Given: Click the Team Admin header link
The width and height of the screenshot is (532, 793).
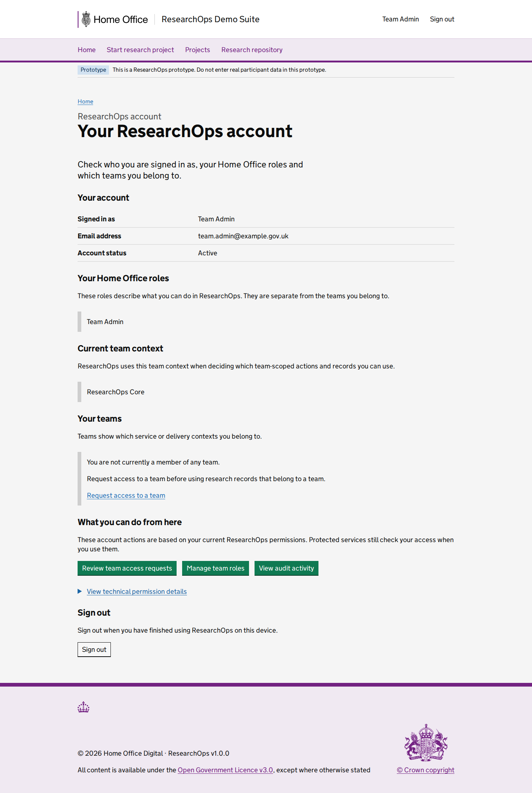Looking at the screenshot, I should pyautogui.click(x=400, y=19).
